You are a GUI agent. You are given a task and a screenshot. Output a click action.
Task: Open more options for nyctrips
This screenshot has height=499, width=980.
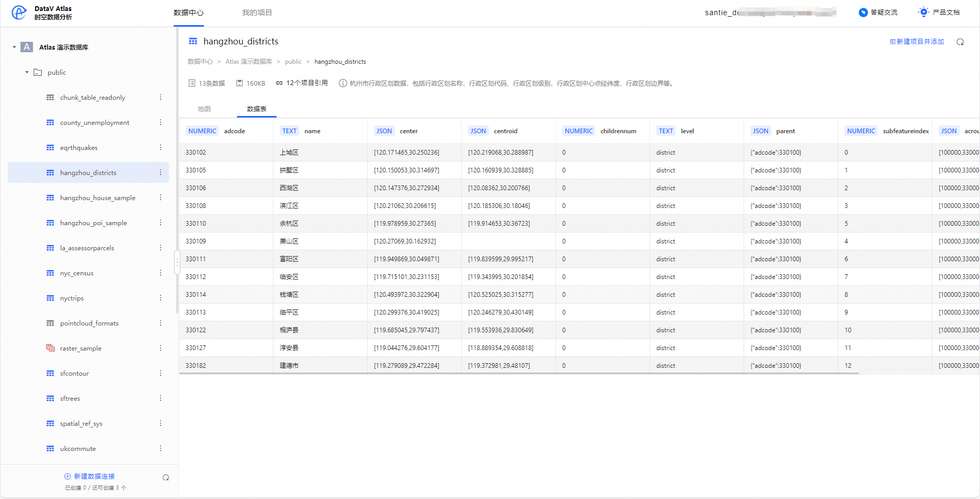tap(161, 298)
